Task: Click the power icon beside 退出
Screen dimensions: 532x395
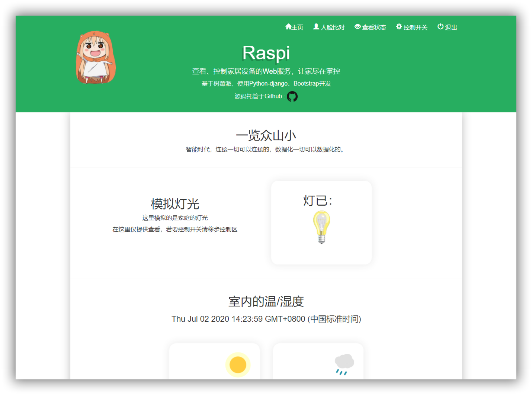Action: pos(440,27)
